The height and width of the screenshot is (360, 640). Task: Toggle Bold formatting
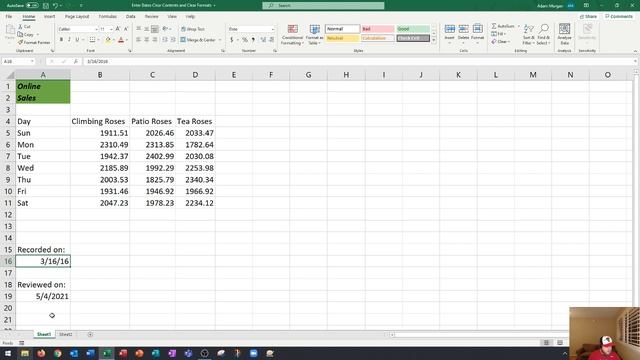(61, 40)
